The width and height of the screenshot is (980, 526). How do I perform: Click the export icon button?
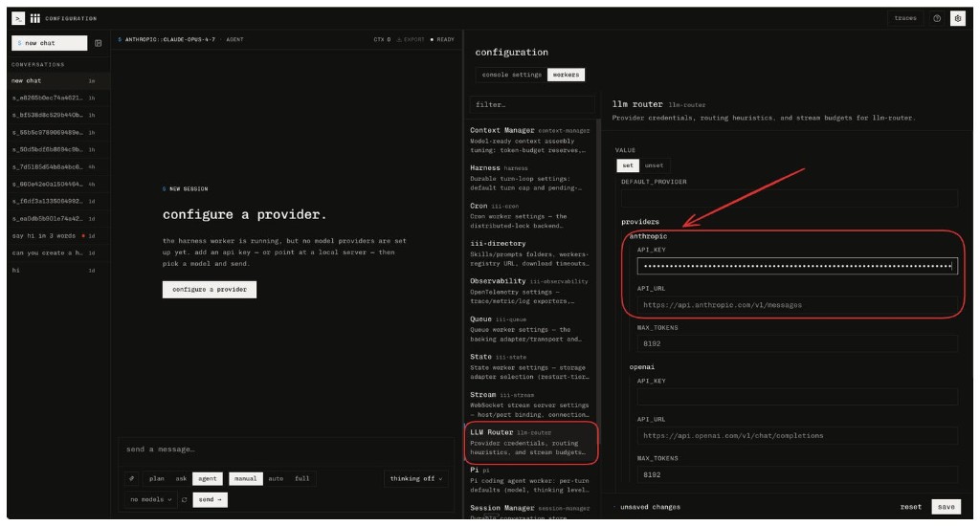point(411,39)
